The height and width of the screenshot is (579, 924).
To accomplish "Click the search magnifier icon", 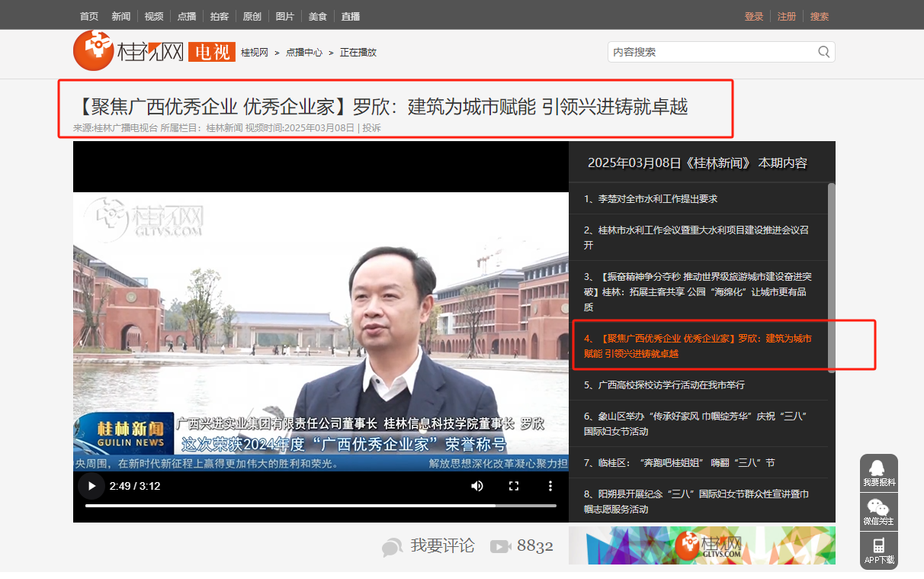I will coord(823,52).
